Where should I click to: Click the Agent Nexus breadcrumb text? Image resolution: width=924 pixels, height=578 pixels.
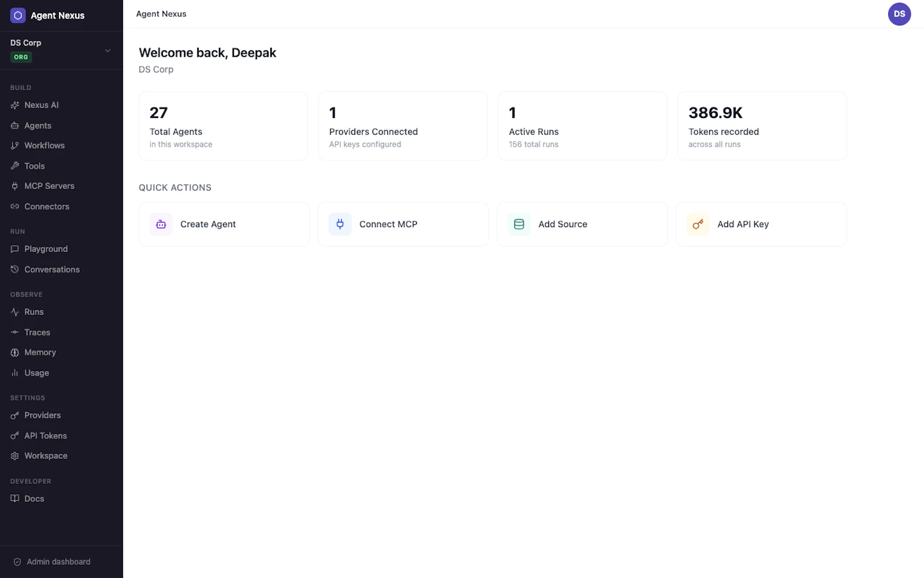161,14
